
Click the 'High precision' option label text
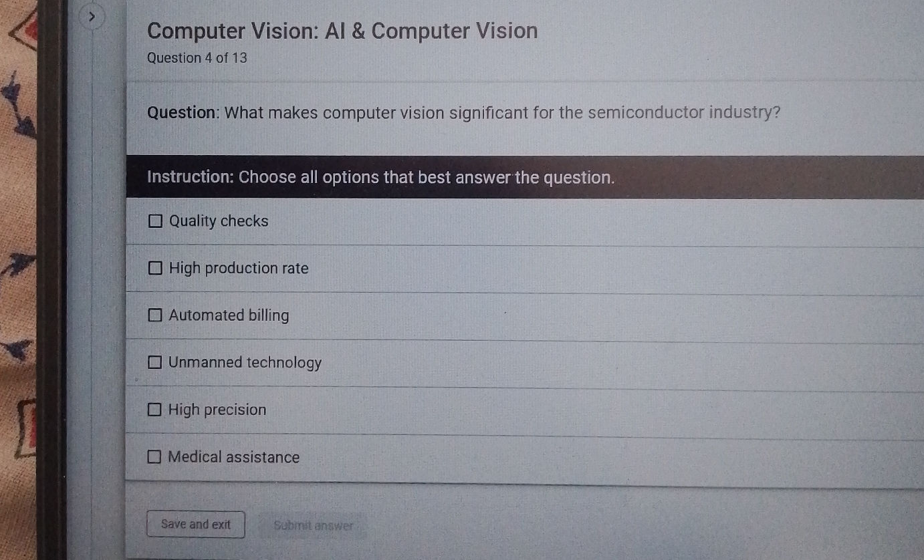pyautogui.click(x=217, y=410)
